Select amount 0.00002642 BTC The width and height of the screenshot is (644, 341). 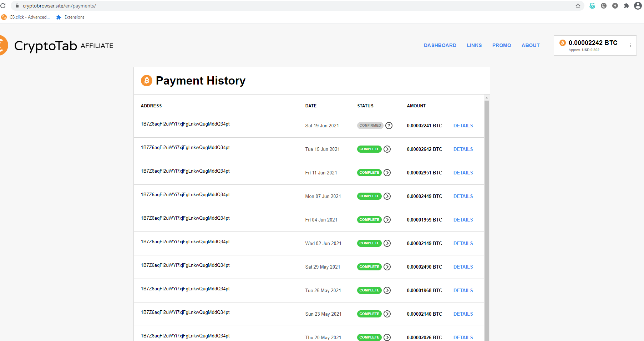[424, 149]
